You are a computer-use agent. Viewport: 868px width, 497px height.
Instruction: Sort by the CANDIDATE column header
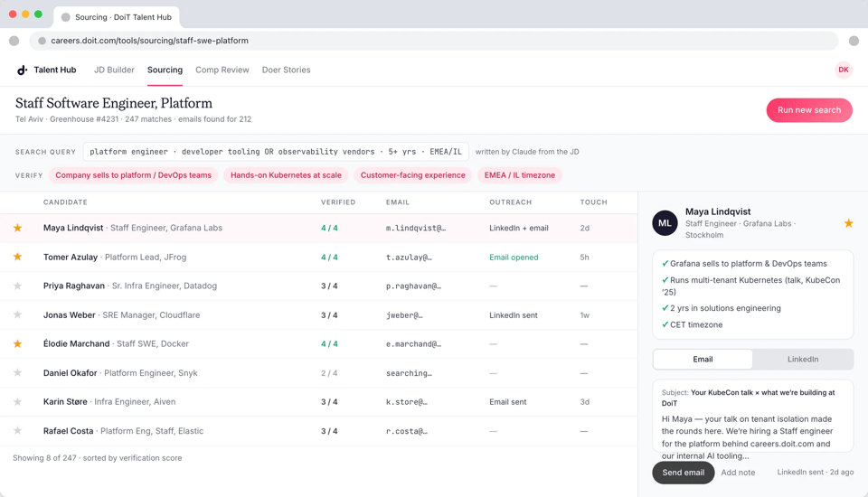(65, 202)
